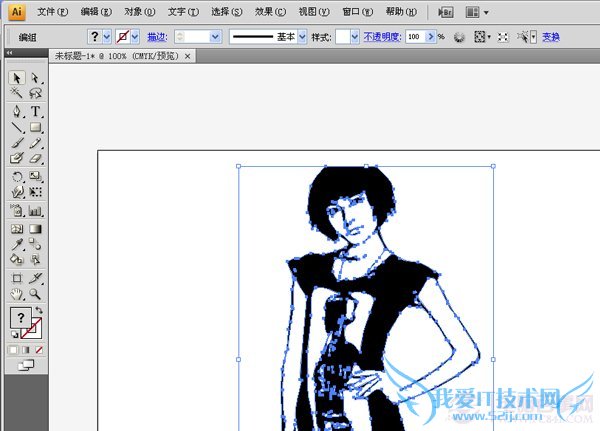The width and height of the screenshot is (600, 431).
Task: Click the 不透明度 opacity link
Action: click(x=382, y=37)
